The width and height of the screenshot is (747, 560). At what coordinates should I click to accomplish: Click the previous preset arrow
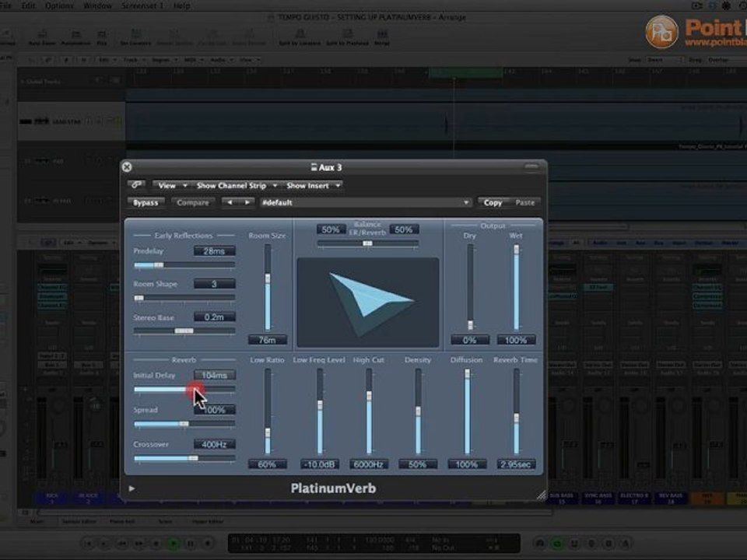point(230,202)
